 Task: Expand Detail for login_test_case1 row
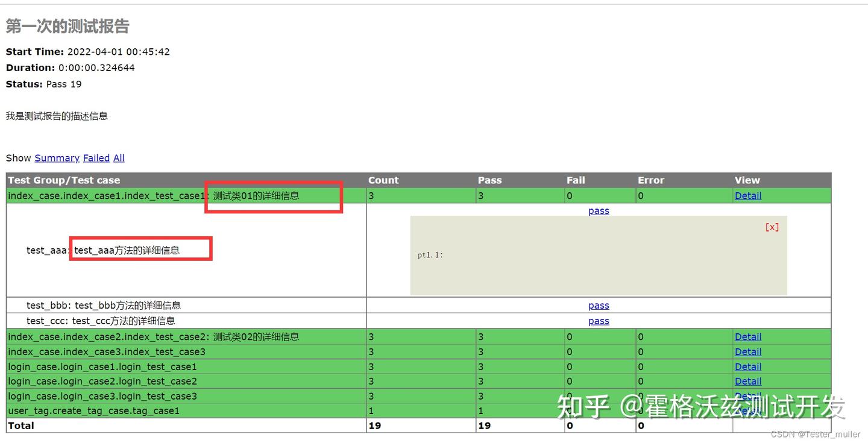[x=748, y=367]
